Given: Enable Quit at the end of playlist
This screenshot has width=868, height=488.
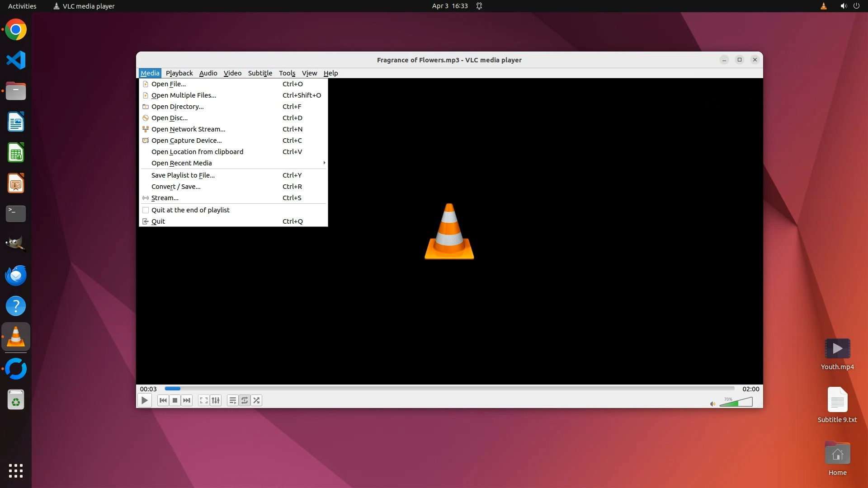Looking at the screenshot, I should pos(190,210).
